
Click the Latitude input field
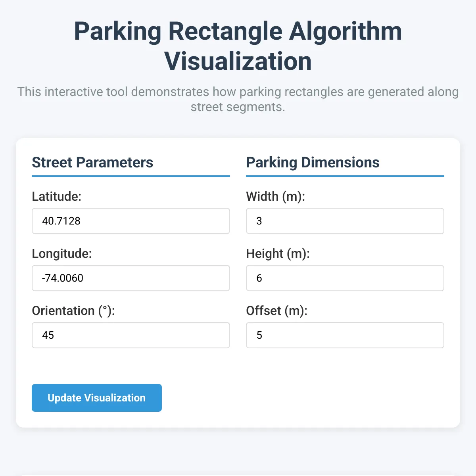[131, 221]
